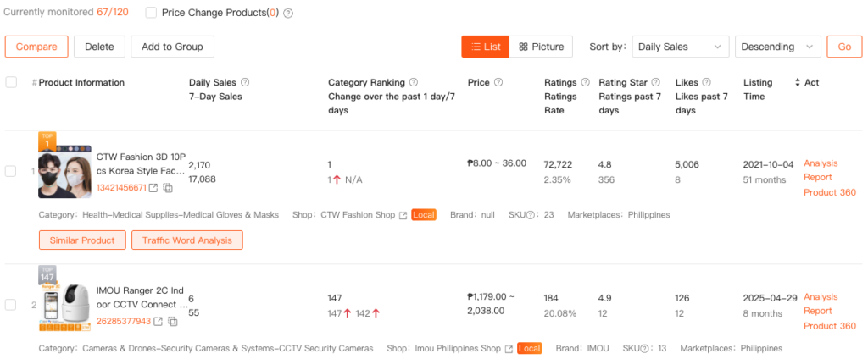The width and height of the screenshot is (868, 359).
Task: Open the Daily Sales sort-by dropdown
Action: 680,47
